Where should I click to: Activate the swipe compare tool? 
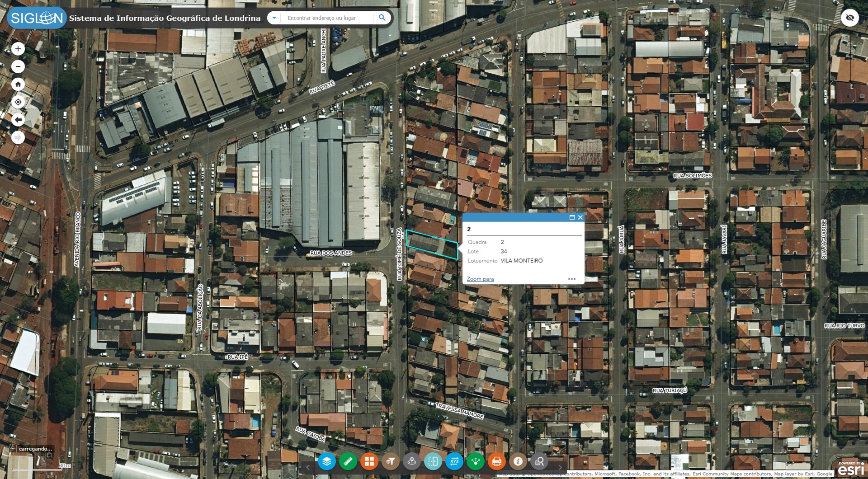pos(433,461)
